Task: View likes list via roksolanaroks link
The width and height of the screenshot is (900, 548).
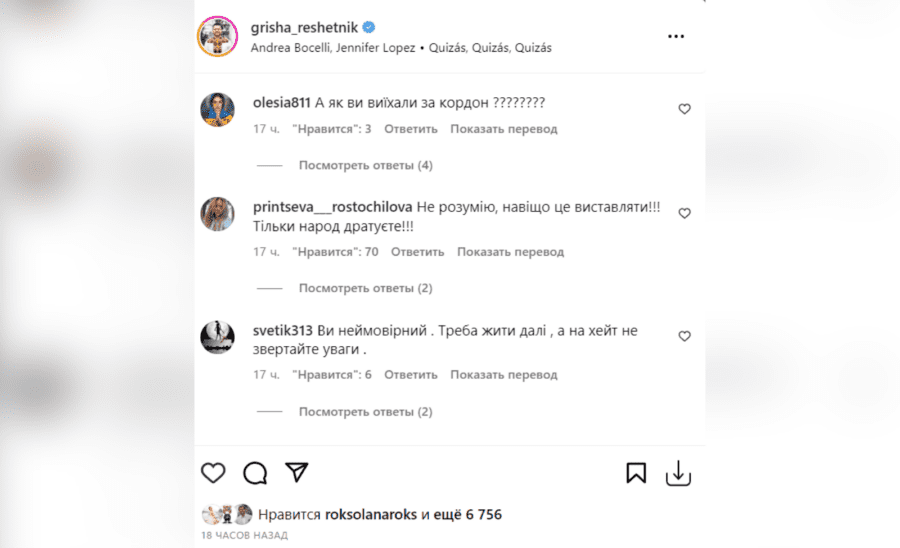Action: pos(371,514)
